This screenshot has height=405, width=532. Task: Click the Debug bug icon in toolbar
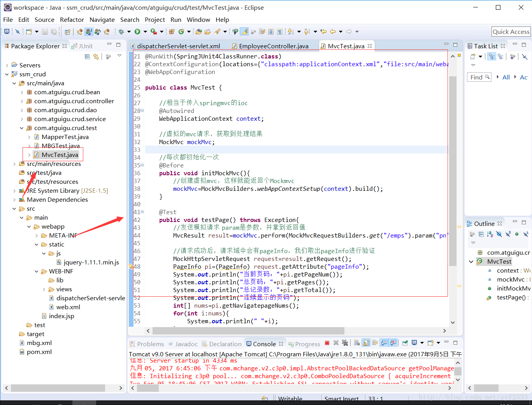coord(121,32)
